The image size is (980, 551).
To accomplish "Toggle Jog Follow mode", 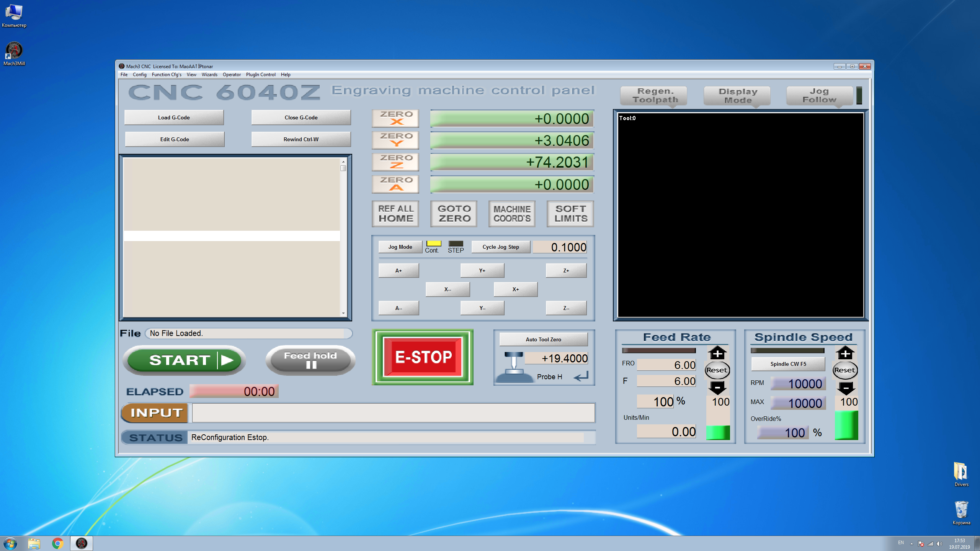I will (x=819, y=95).
